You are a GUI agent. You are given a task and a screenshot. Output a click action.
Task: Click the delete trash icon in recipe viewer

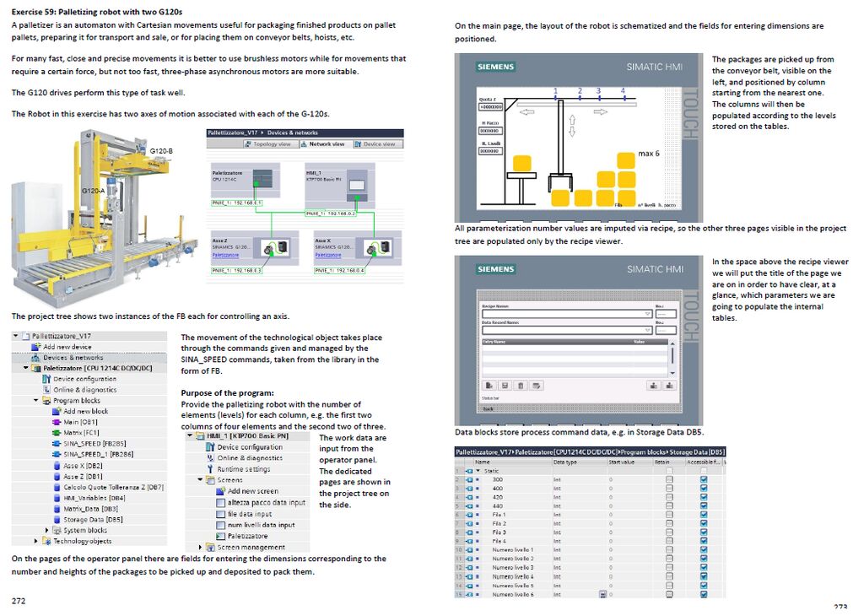pos(521,386)
